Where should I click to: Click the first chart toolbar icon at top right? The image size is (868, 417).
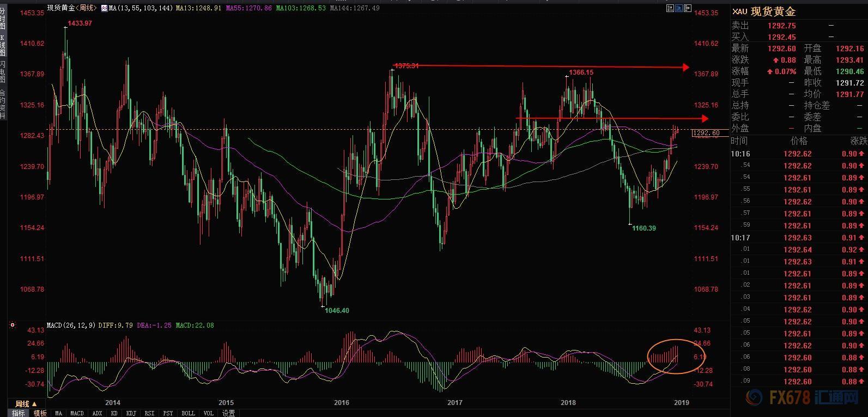point(670,8)
